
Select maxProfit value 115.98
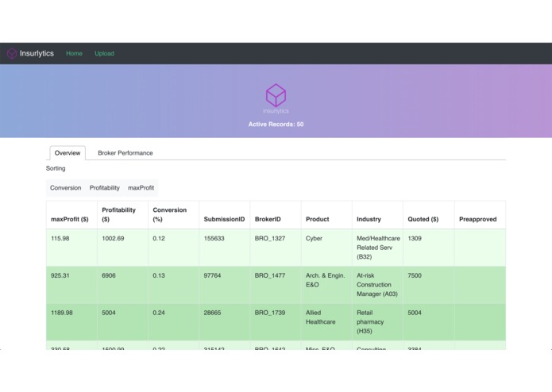60,238
